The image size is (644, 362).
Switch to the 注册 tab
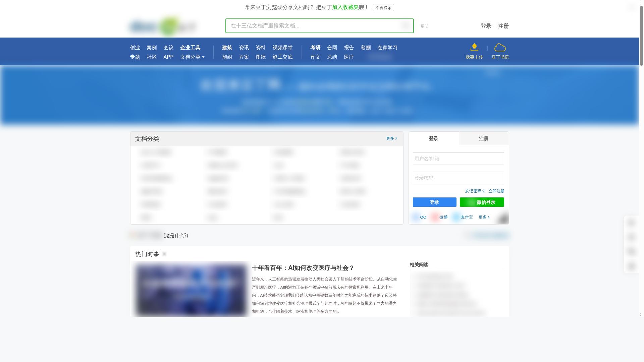click(x=483, y=138)
